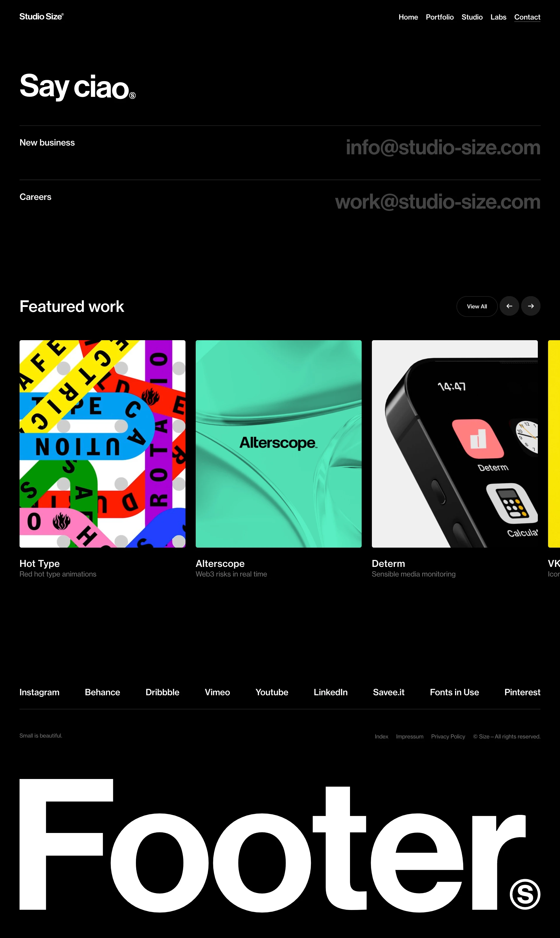Click the left arrow navigation icon
Viewport: 560px width, 938px height.
coord(509,306)
